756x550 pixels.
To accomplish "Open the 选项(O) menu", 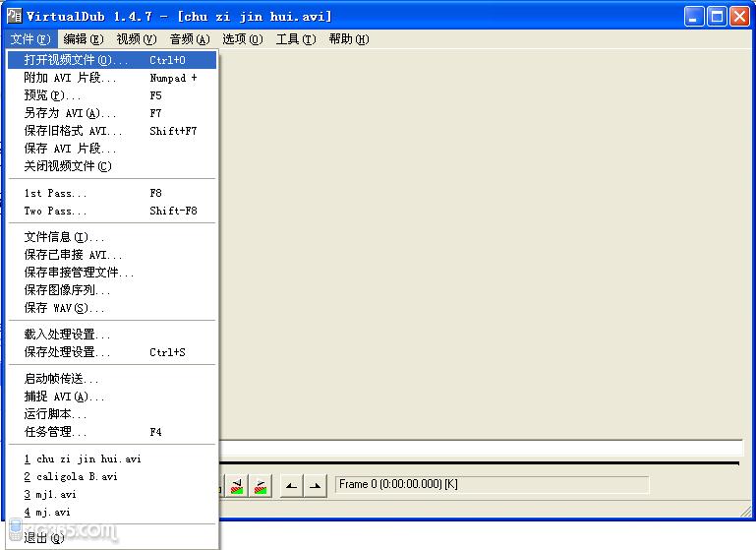I will [x=243, y=39].
